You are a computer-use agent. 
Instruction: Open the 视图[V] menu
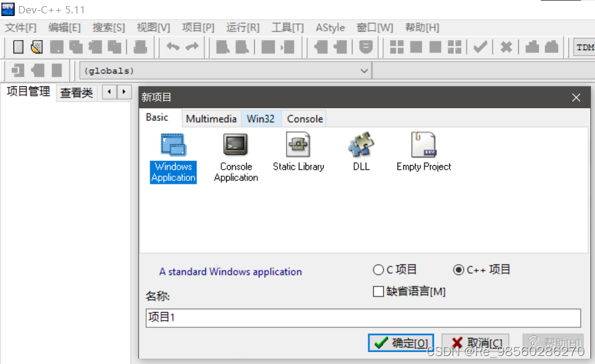[153, 27]
